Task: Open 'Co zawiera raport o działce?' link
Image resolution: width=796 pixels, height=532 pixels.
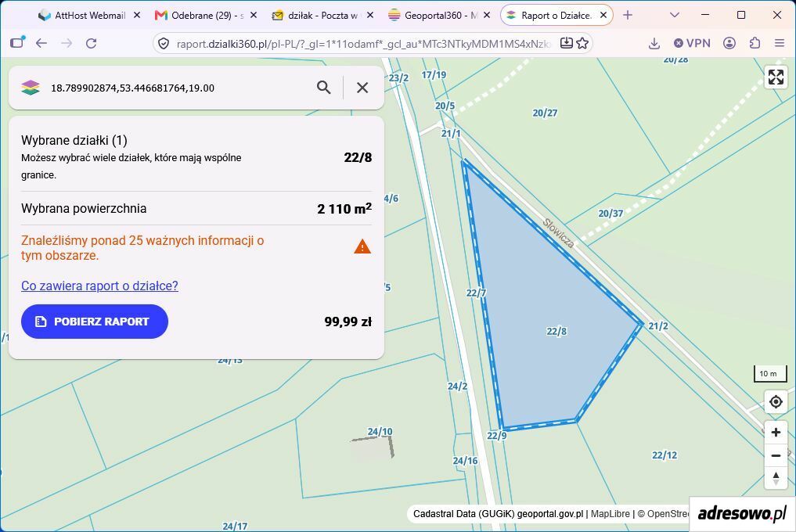Action: click(x=99, y=286)
